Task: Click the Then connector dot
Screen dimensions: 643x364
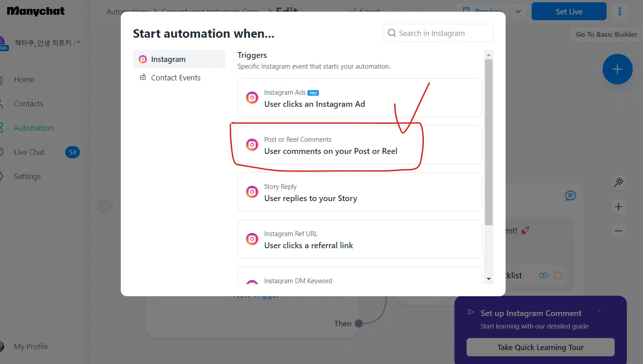Action: click(358, 323)
